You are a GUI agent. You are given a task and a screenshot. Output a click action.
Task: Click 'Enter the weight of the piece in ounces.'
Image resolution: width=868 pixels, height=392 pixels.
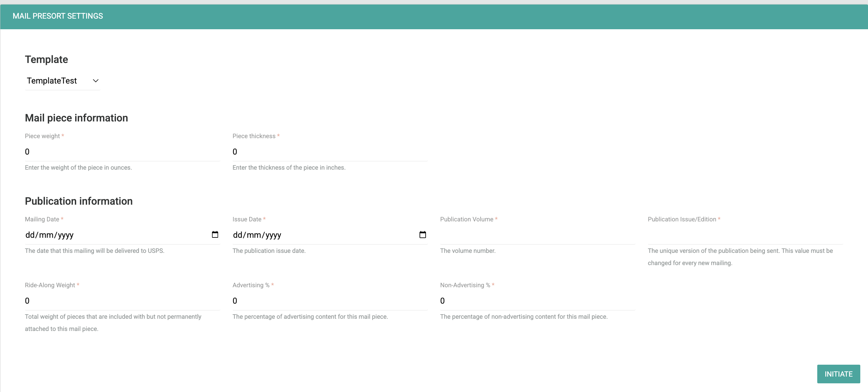point(78,167)
